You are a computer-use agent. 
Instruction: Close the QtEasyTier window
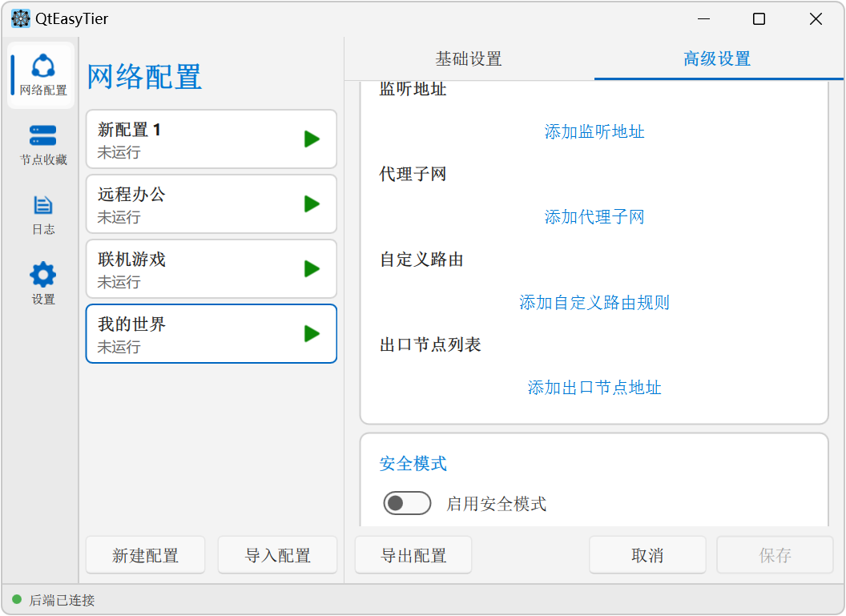coord(816,19)
